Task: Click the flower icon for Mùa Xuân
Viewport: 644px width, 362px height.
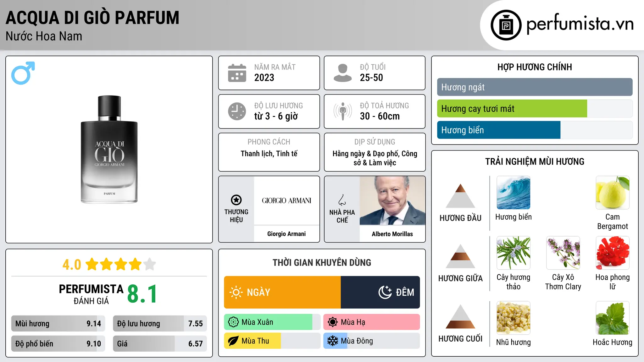Action: [233, 322]
